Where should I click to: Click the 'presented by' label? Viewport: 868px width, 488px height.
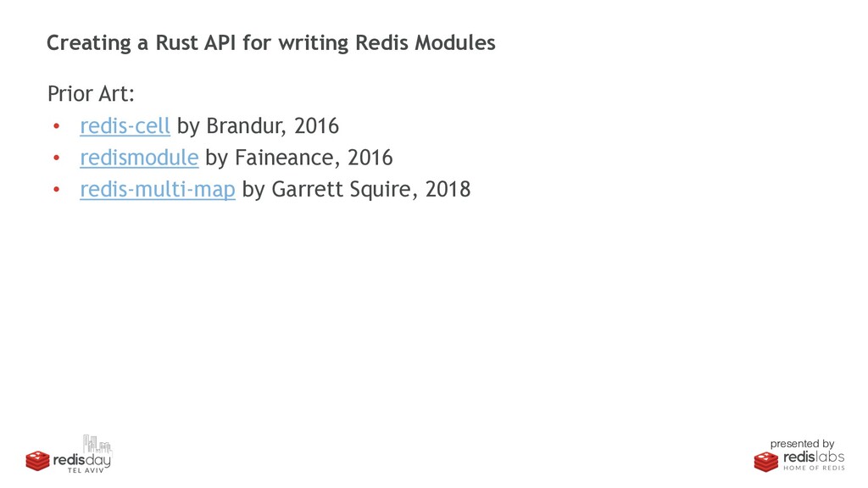point(802,444)
